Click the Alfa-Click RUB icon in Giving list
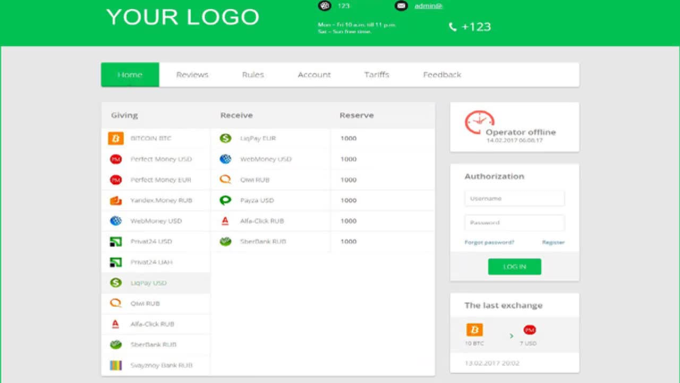The height and width of the screenshot is (383, 680). pyautogui.click(x=115, y=324)
